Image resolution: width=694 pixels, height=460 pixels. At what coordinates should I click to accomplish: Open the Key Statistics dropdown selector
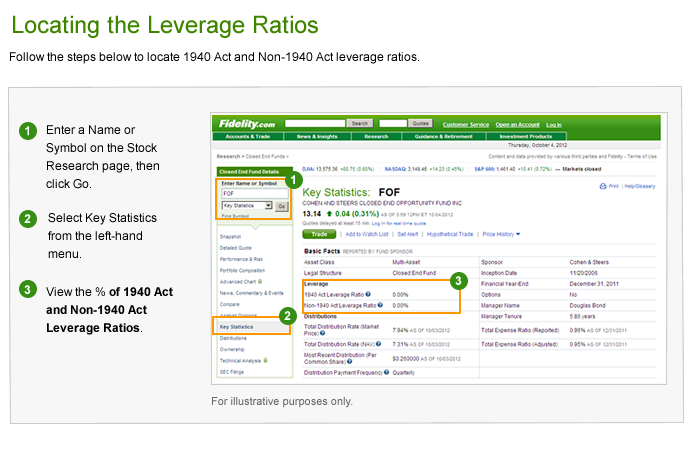click(x=246, y=205)
